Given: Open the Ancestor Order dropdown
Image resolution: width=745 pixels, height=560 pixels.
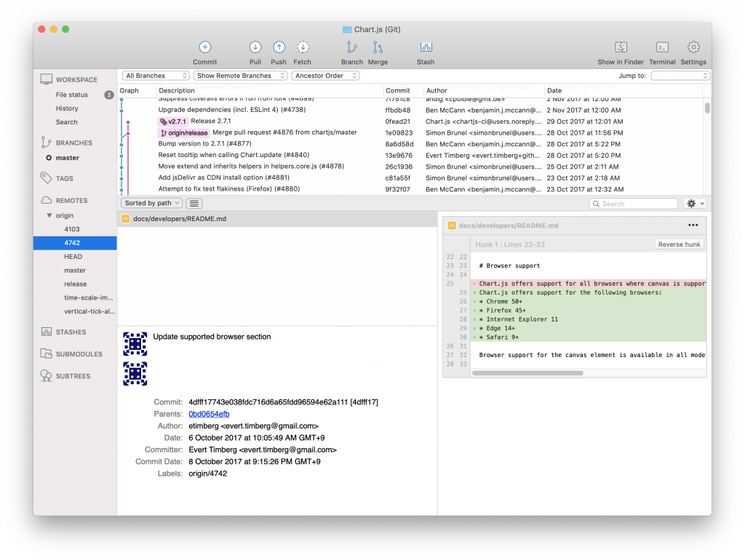Looking at the screenshot, I should (x=325, y=76).
